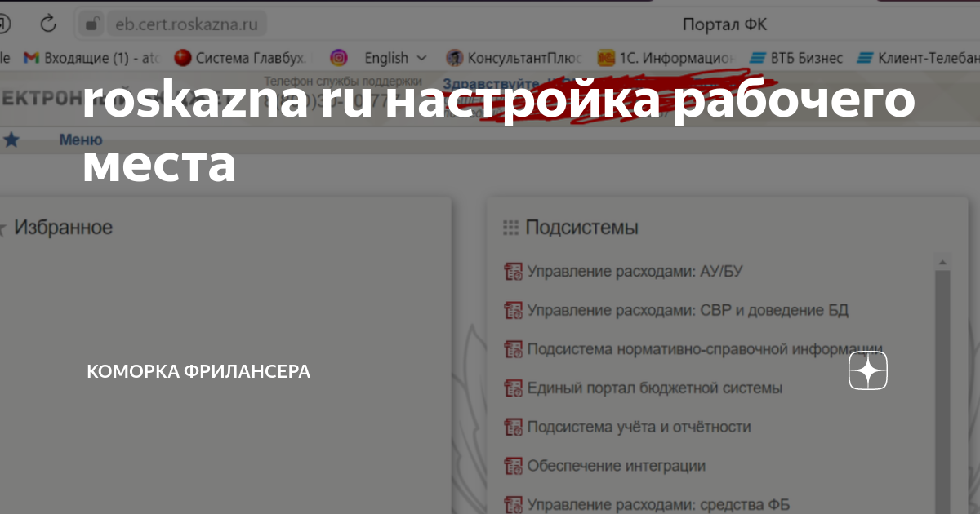The width and height of the screenshot is (980, 514).
Task: Click the Gmail Входящие bookmark icon
Action: [x=30, y=58]
